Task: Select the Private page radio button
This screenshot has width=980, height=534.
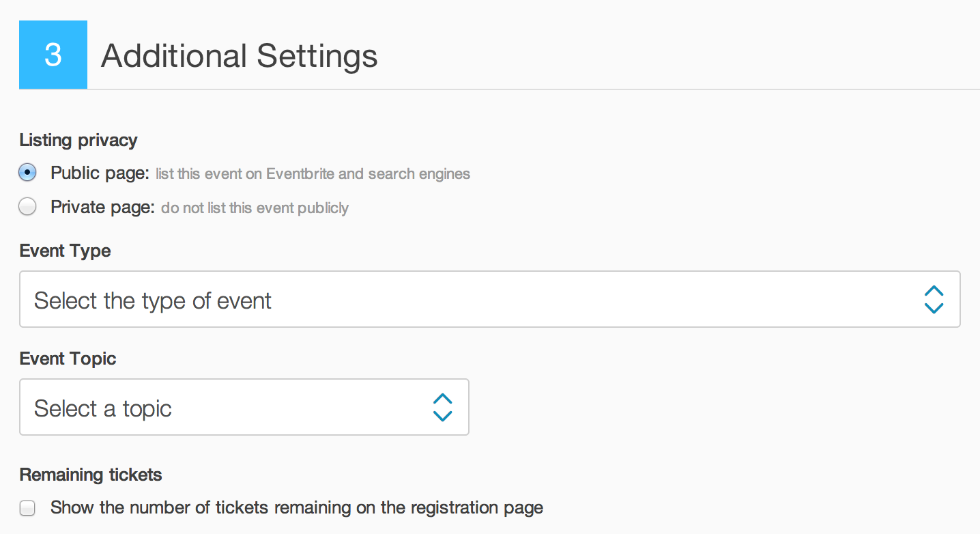Action: 27,207
